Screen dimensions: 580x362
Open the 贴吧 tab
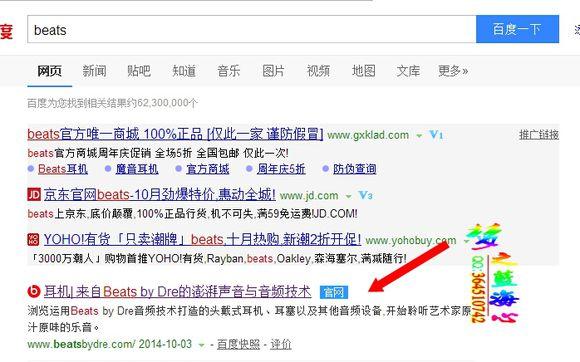coord(139,71)
